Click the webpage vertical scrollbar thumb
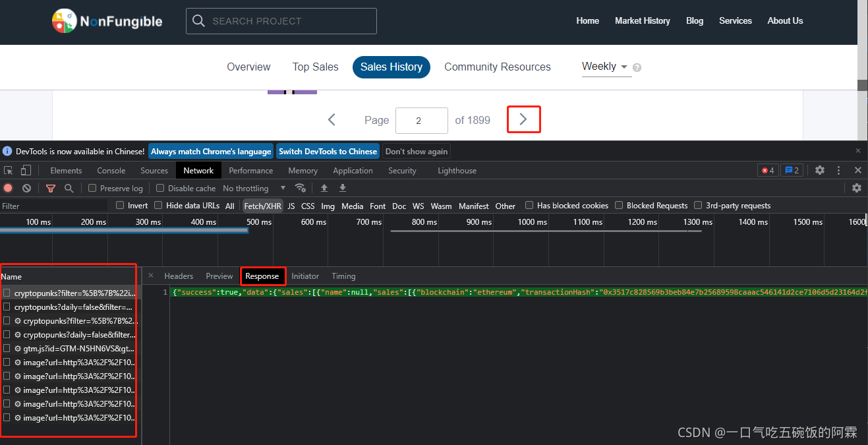The width and height of the screenshot is (868, 445). (x=862, y=85)
